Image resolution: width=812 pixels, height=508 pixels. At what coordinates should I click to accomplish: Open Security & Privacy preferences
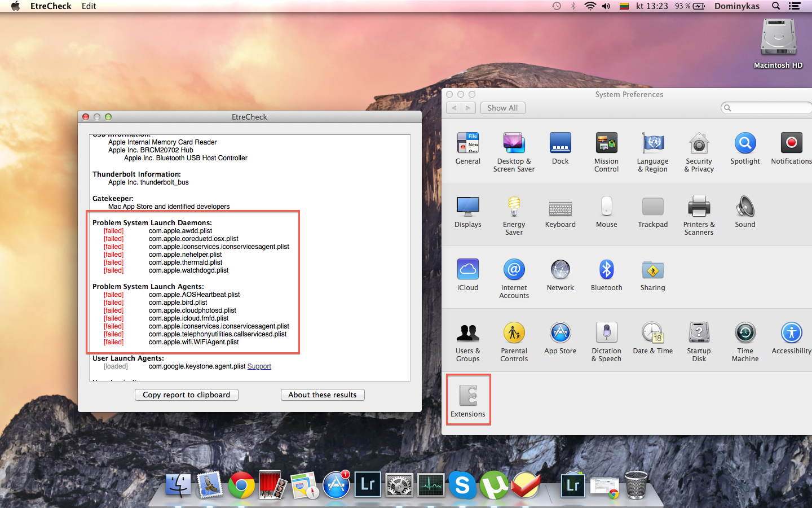(x=699, y=152)
